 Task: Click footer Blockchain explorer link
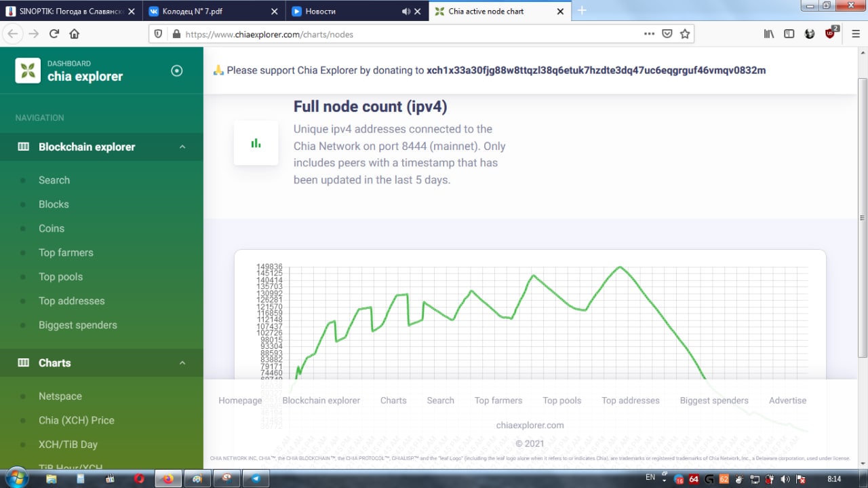coord(321,400)
